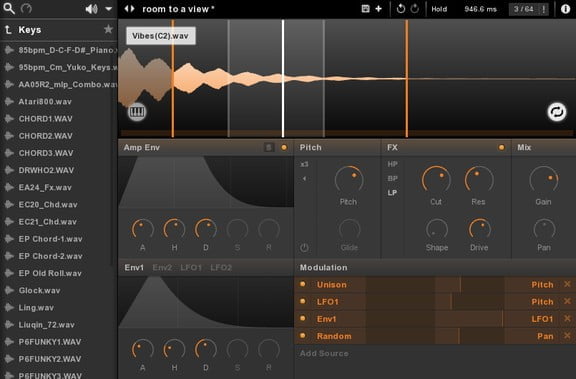The width and height of the screenshot is (576, 379).
Task: Toggle the FX section enable dot
Action: pyautogui.click(x=501, y=147)
